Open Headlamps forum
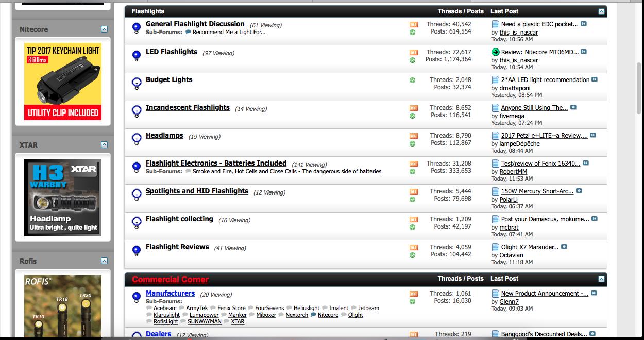The image size is (644, 340). 164,135
